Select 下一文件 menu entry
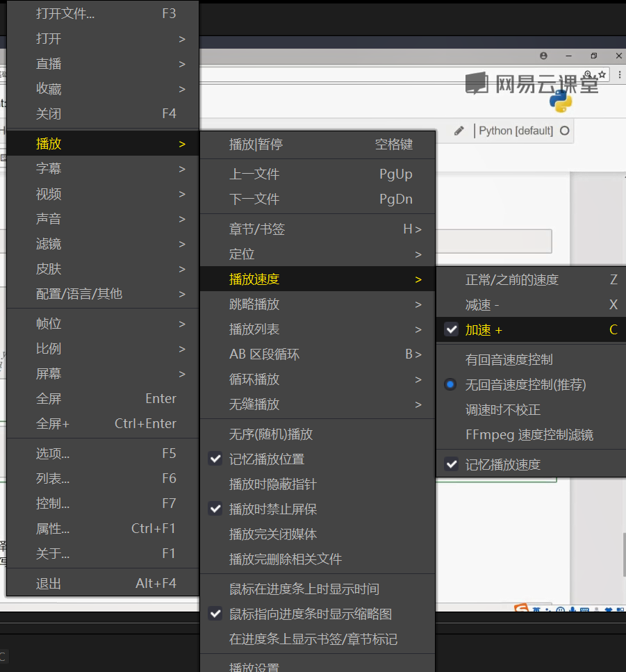Image resolution: width=626 pixels, height=672 pixels. (x=318, y=199)
